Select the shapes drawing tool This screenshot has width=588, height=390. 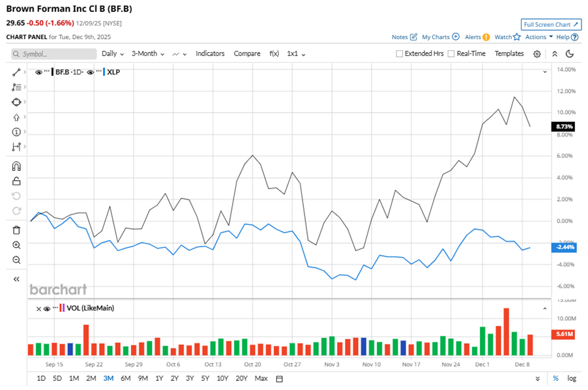pos(16,102)
